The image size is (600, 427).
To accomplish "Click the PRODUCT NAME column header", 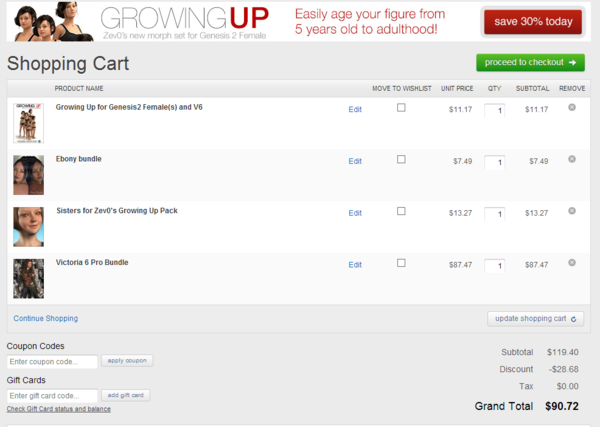I will [79, 88].
